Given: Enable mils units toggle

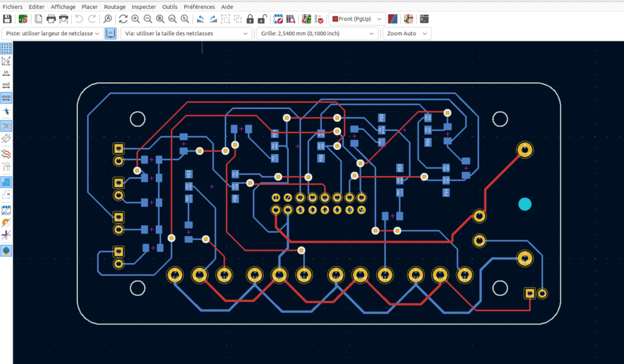Looking at the screenshot, I should (x=6, y=85).
